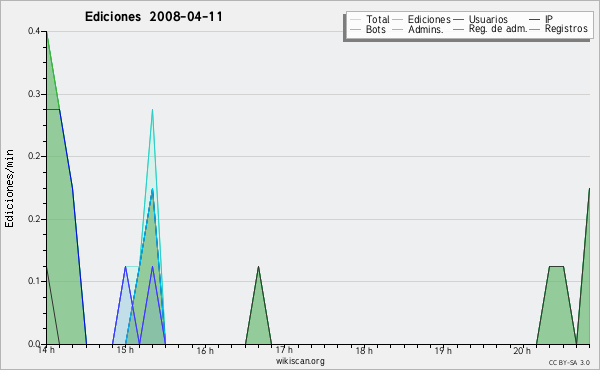Click the CC BY-SA 3.0 license text
The image size is (600, 370).
click(x=569, y=363)
